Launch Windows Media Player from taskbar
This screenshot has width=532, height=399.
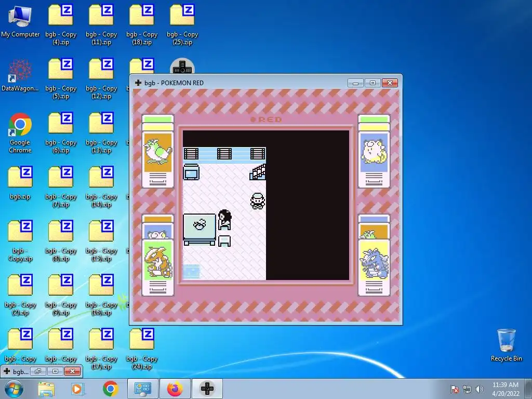77,389
